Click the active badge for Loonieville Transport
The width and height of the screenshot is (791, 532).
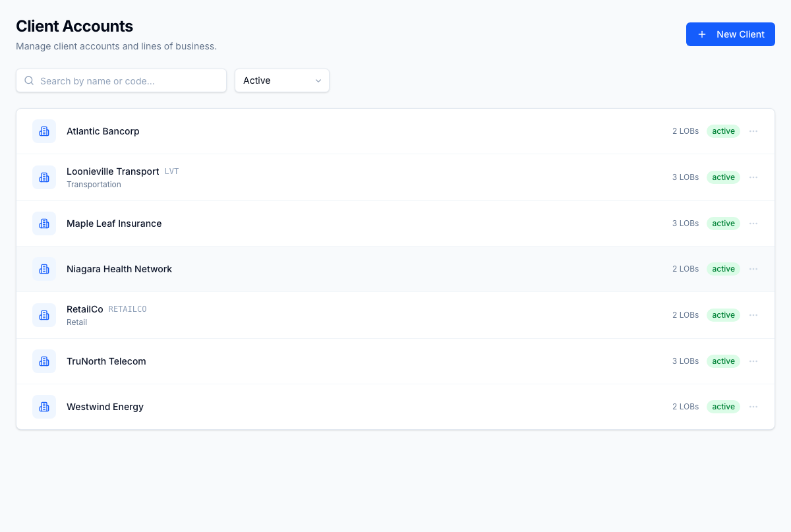click(x=723, y=177)
